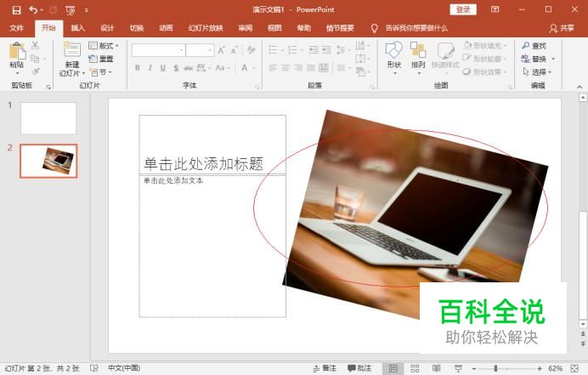The width and height of the screenshot is (588, 375).
Task: Switch to the 切换 transitions tab
Action: (137, 28)
